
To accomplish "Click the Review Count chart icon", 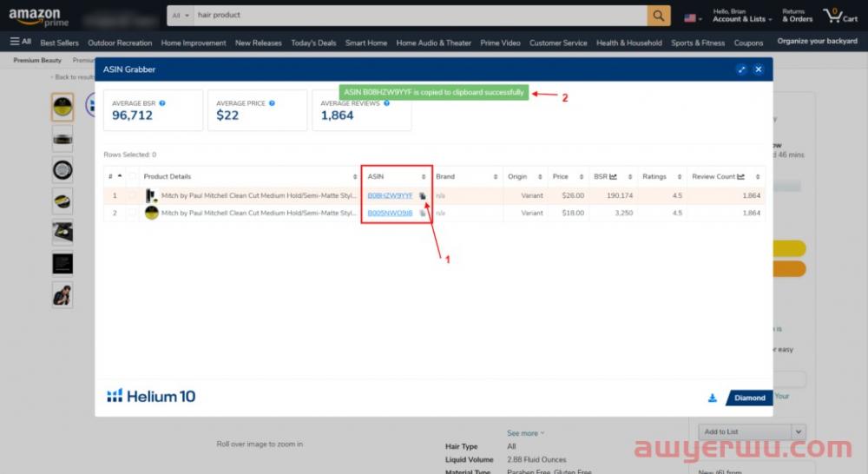I will click(740, 176).
